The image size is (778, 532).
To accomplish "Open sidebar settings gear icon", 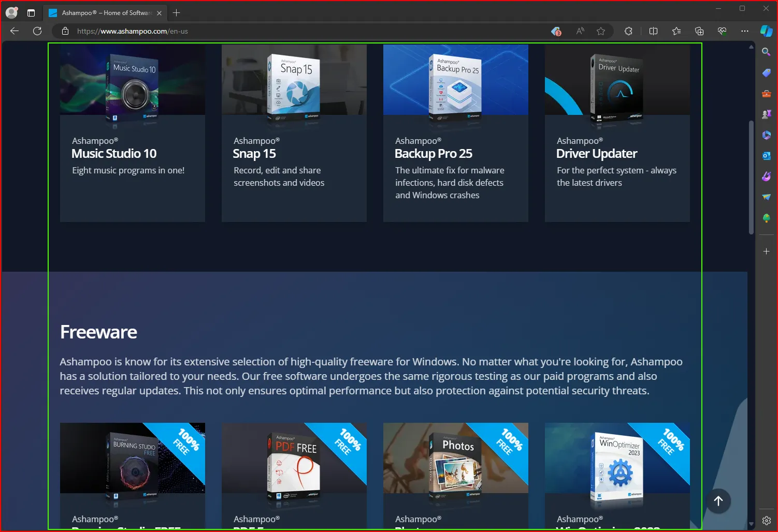I will [x=767, y=521].
